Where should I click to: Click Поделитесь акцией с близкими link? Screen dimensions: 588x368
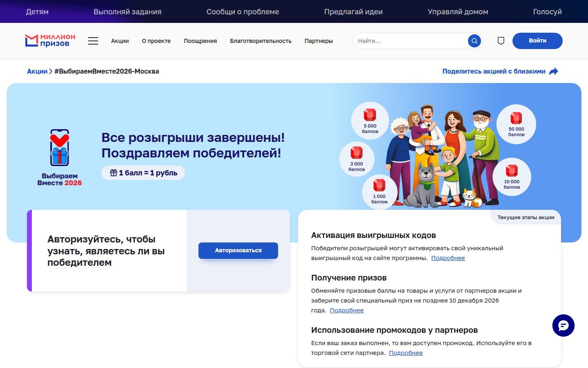pos(494,72)
